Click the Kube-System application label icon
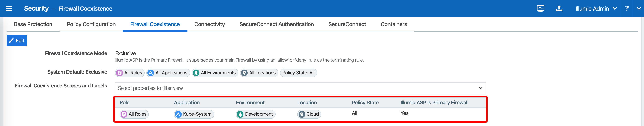This screenshot has height=126, width=644. click(178, 114)
